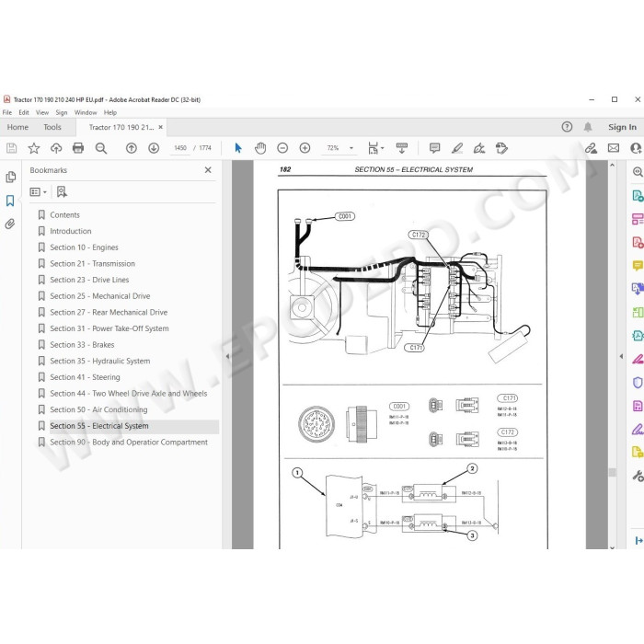Screen dimensions: 644x644
Task: Click the page number field 1450
Action: tap(180, 148)
